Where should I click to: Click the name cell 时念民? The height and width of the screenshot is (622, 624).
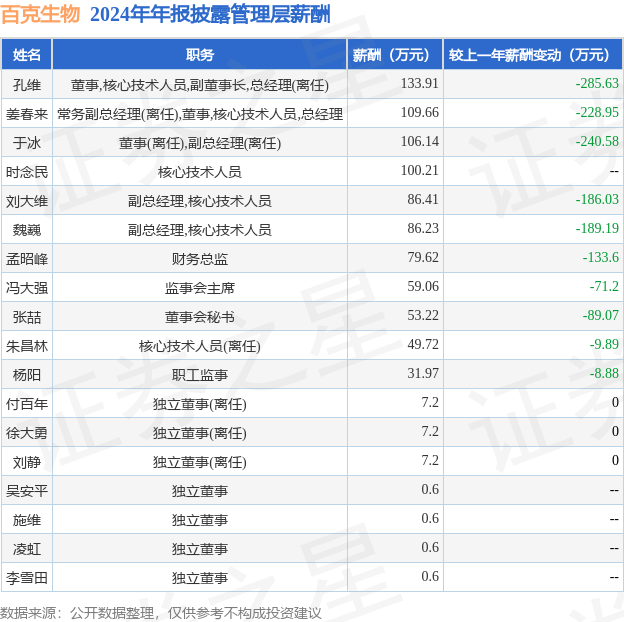click(x=27, y=172)
